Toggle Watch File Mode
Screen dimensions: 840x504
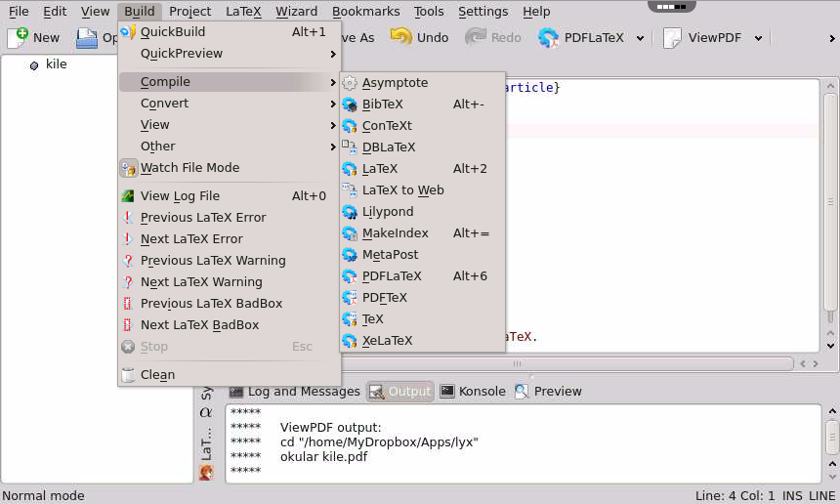pos(230,168)
